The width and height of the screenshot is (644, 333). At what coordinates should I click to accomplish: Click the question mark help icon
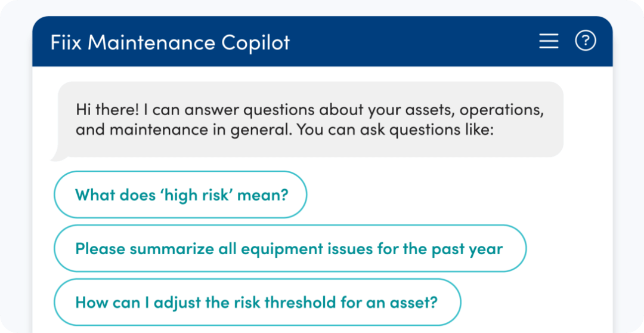point(585,41)
